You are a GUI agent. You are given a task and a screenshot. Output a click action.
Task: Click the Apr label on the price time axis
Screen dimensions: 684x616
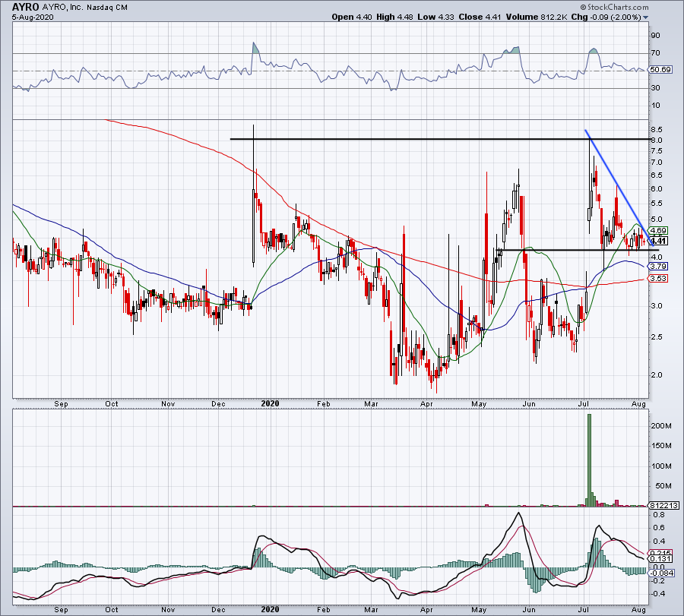[x=426, y=405]
